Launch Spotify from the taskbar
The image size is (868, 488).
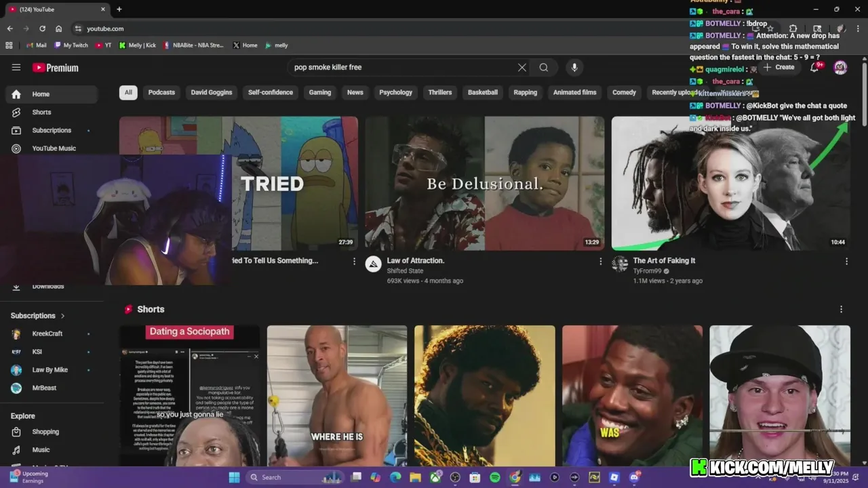pyautogui.click(x=495, y=477)
